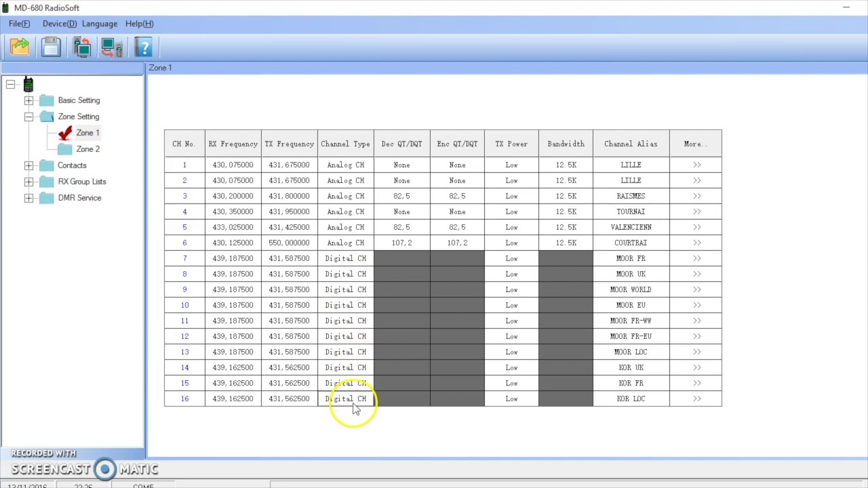Open the Language menu

100,24
